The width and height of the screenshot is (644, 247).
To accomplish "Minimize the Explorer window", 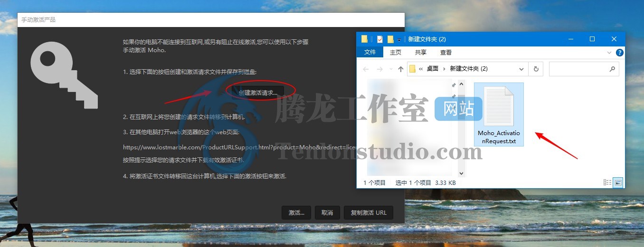I will click(570, 39).
